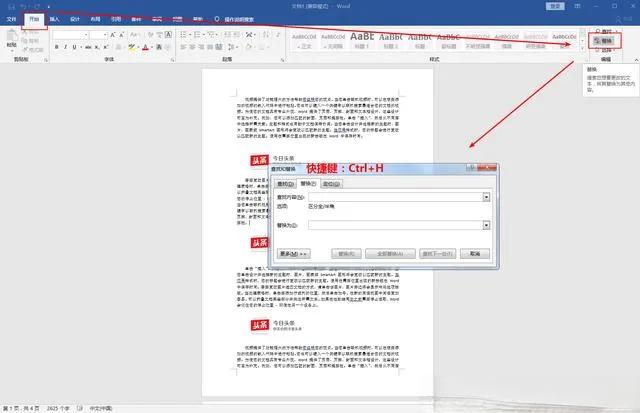
Task: Apply subscript formatting
Action: (x=97, y=47)
